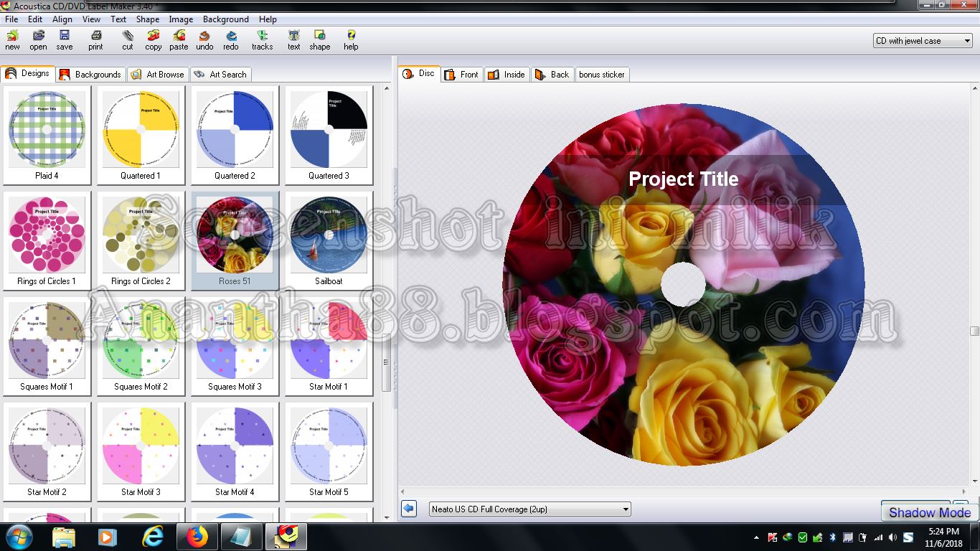Choose the Star Motif 2 design
The image size is (980, 551).
[x=47, y=451]
